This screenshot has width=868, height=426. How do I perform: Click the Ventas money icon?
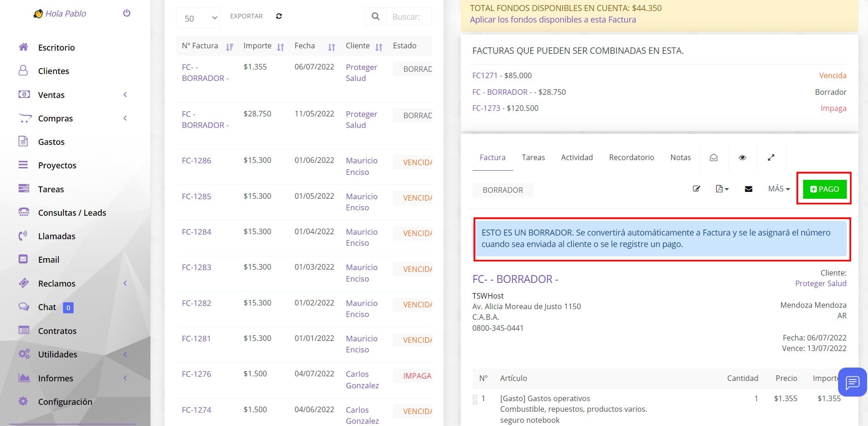coord(24,94)
